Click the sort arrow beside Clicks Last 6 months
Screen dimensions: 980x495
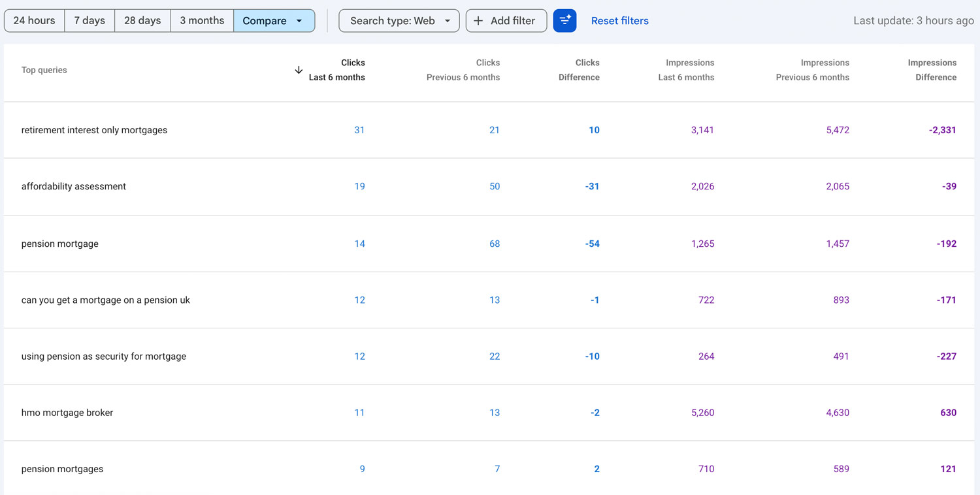pyautogui.click(x=299, y=70)
